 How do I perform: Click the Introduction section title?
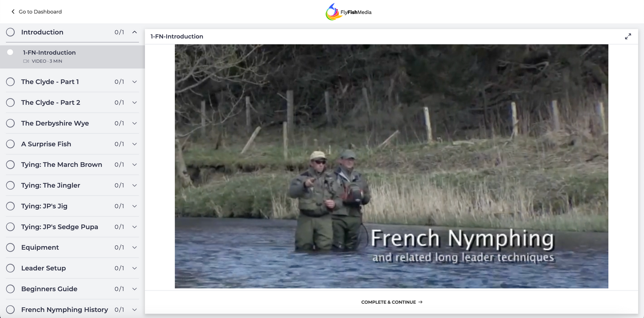click(x=42, y=32)
